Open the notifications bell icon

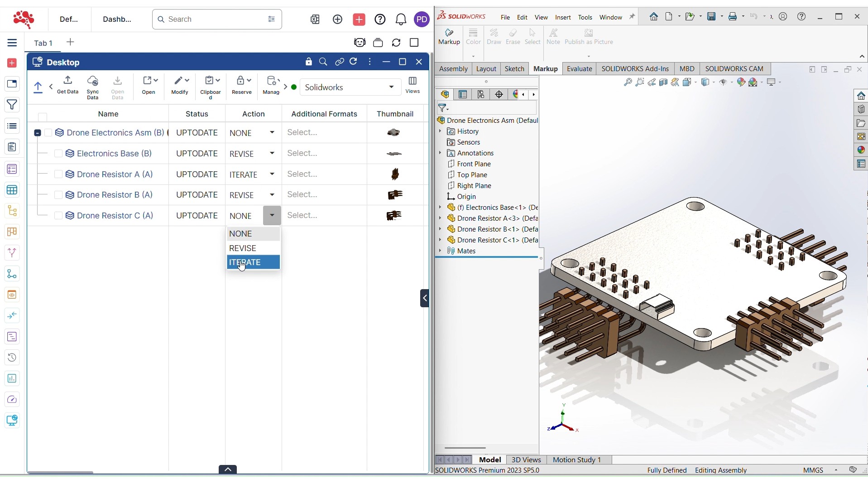[x=401, y=19]
